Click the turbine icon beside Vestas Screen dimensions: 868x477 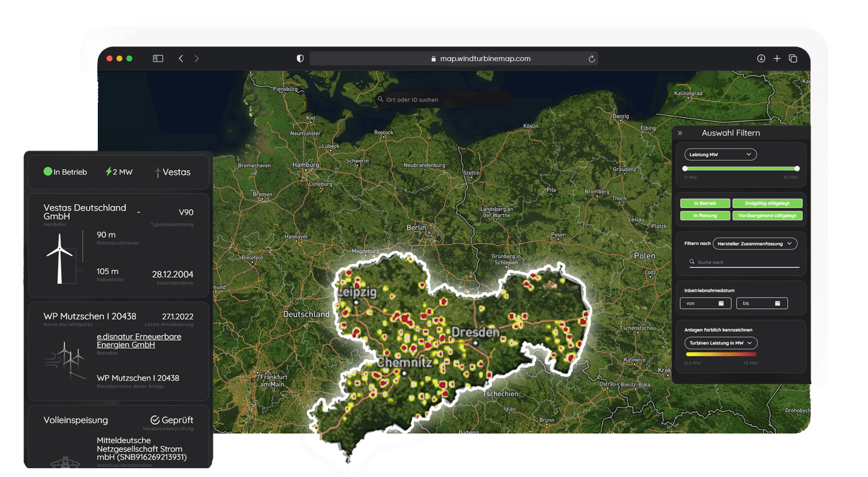157,173
